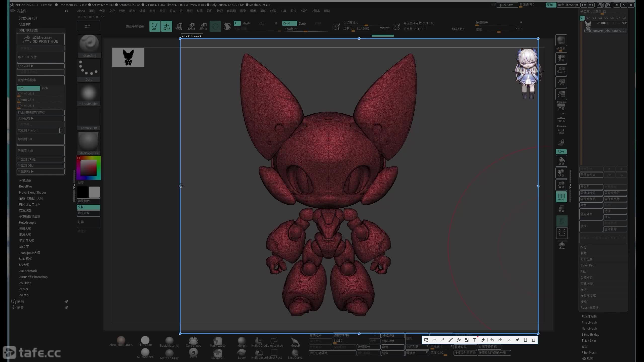644x362 pixels.
Task: Toggle the XYZ rotation mode button
Action: tap(561, 152)
